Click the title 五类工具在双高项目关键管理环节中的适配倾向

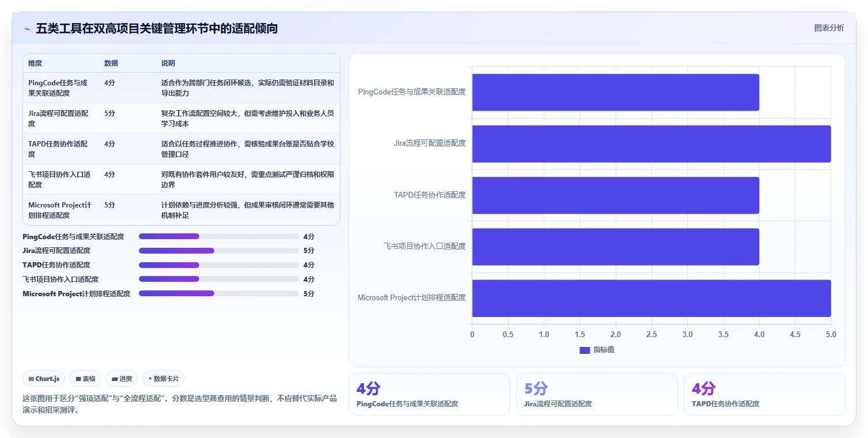(157, 28)
